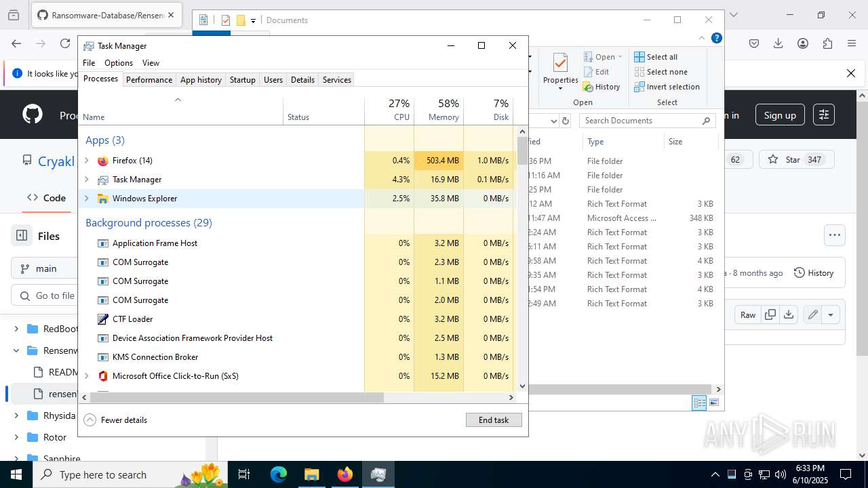Open the App history tab
The width and height of the screenshot is (868, 488).
201,80
